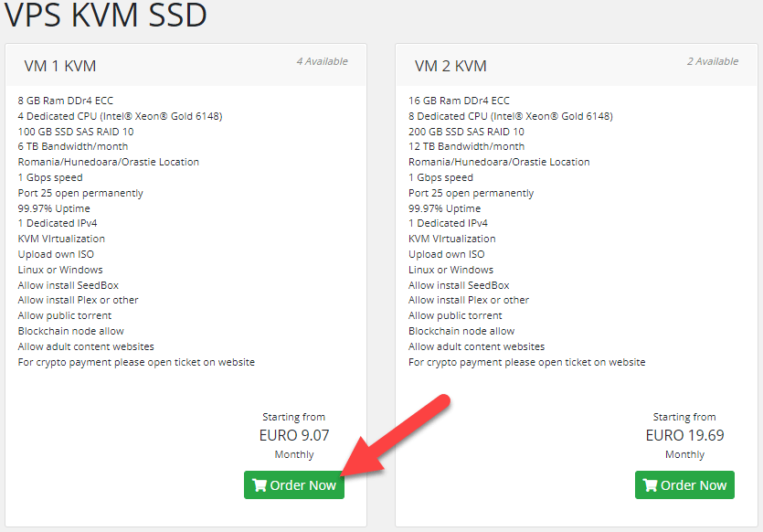
Task: Click the EURO 9.07 price
Action: 293,435
